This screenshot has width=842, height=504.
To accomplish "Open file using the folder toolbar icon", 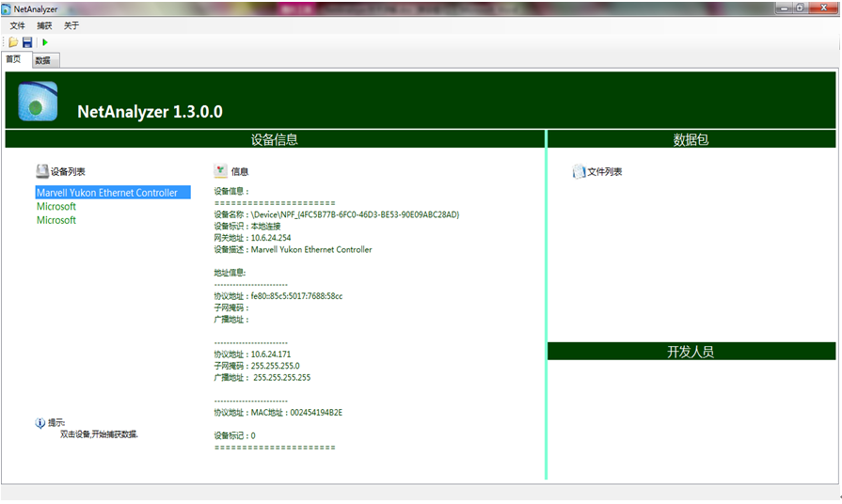I will click(x=13, y=42).
